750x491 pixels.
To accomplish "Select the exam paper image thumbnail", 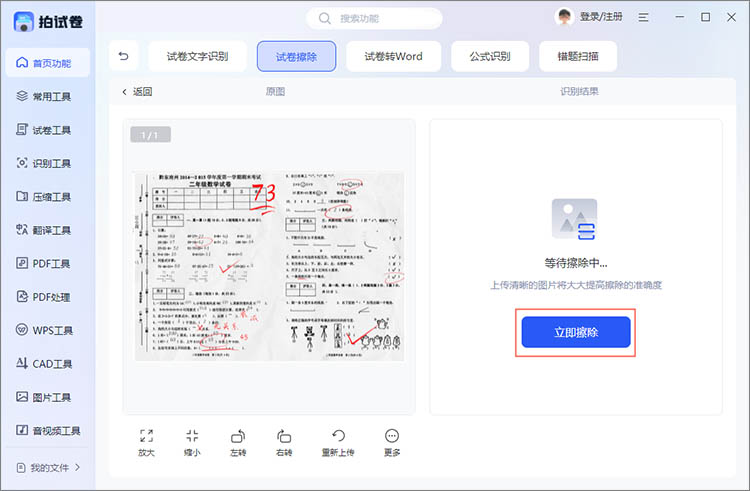I will click(x=268, y=266).
